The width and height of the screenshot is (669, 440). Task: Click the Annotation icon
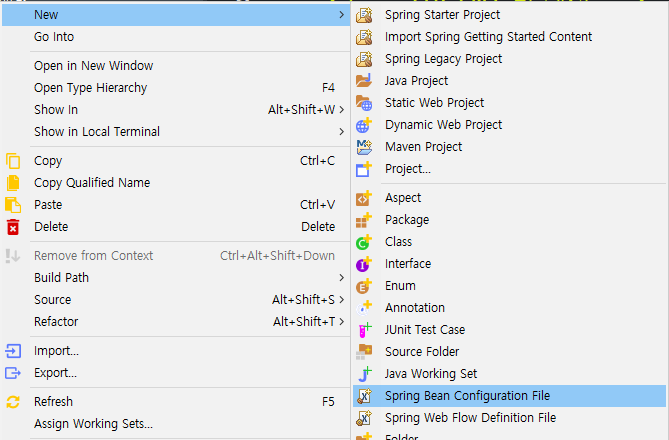(x=364, y=308)
